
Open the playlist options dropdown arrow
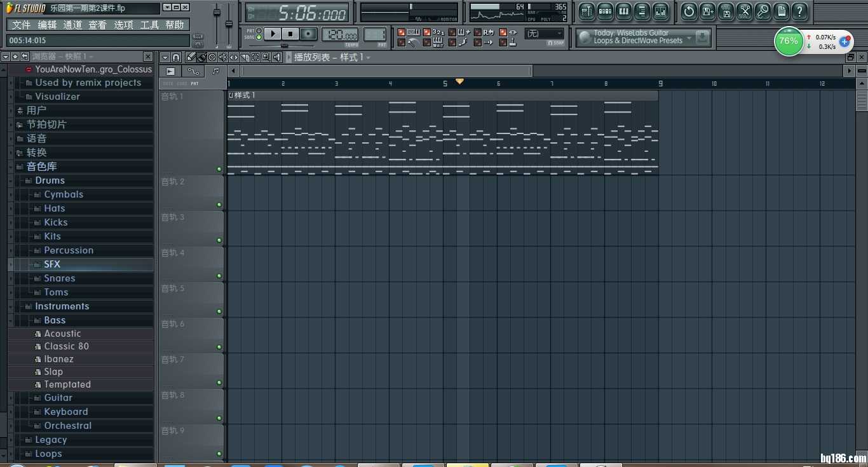[x=165, y=57]
